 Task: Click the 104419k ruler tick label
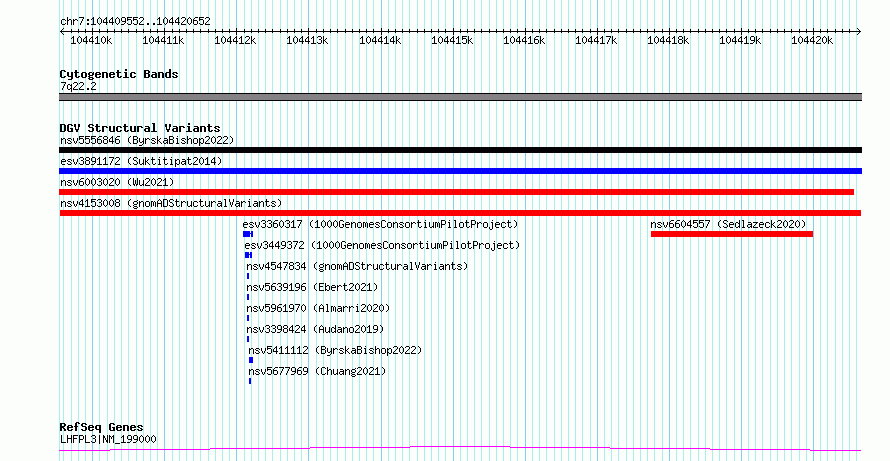741,40
